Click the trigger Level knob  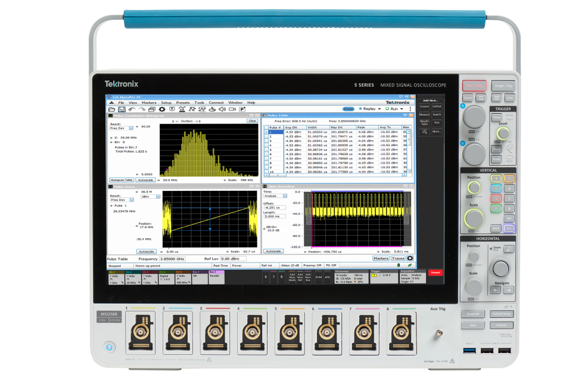point(503,133)
